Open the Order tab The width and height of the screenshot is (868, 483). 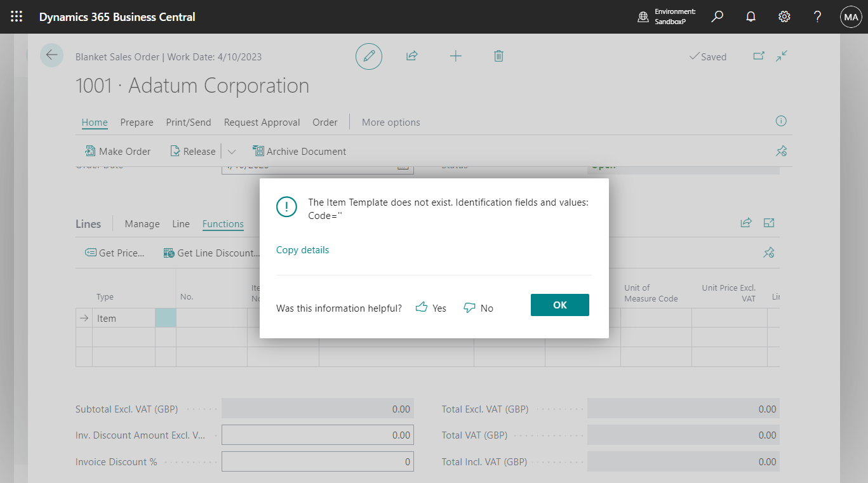[x=325, y=122]
